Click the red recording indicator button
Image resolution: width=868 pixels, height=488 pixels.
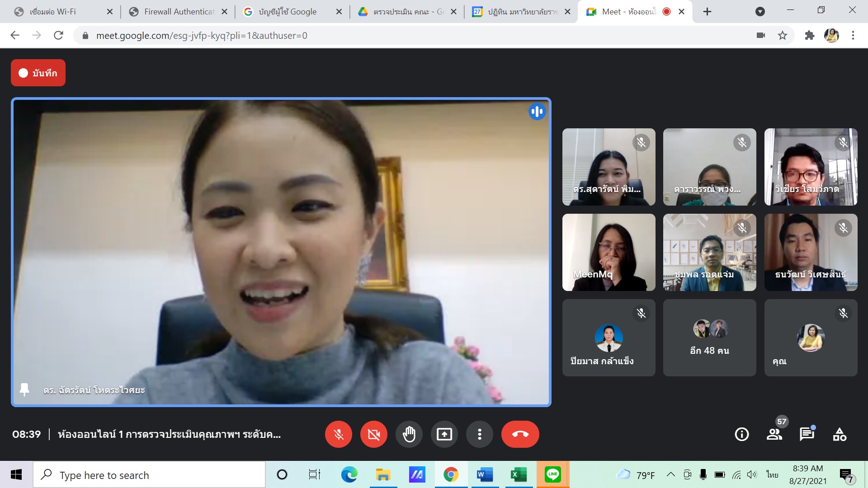pyautogui.click(x=38, y=73)
